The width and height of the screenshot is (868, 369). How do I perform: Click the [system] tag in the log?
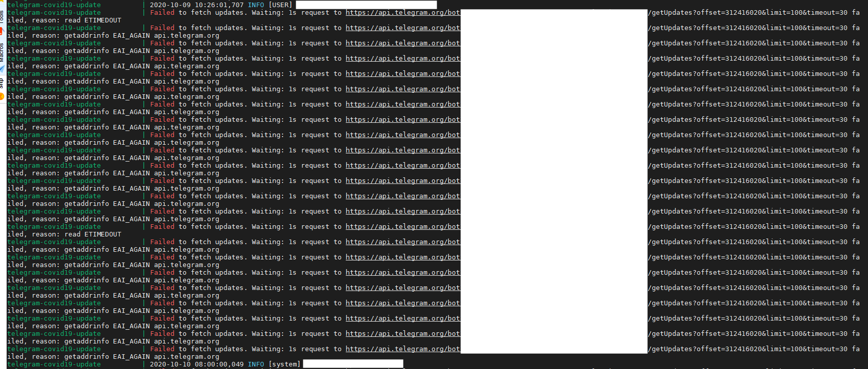285,364
